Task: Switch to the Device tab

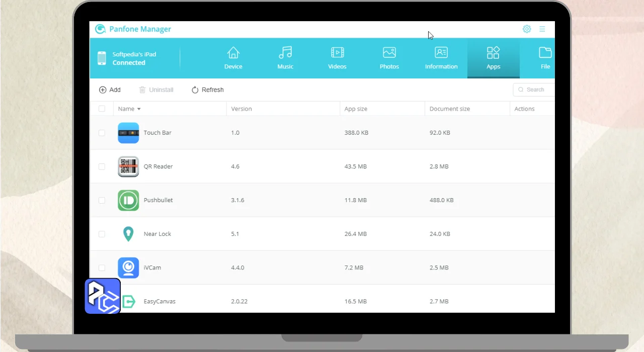Action: (233, 58)
